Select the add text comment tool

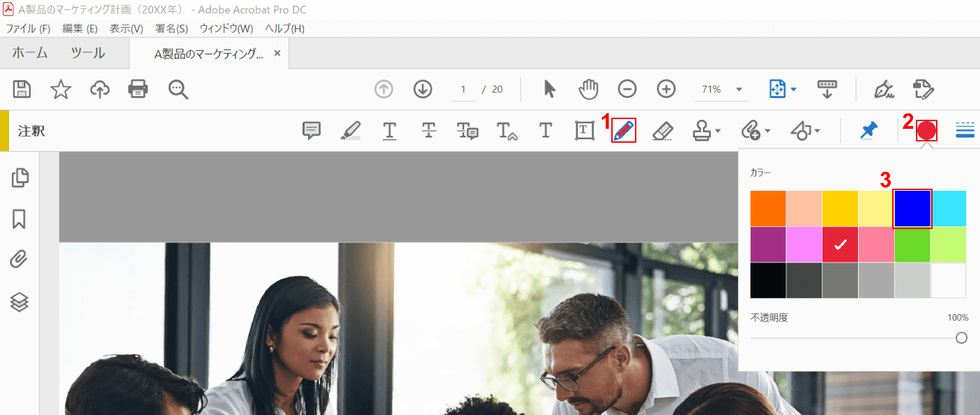pos(546,130)
